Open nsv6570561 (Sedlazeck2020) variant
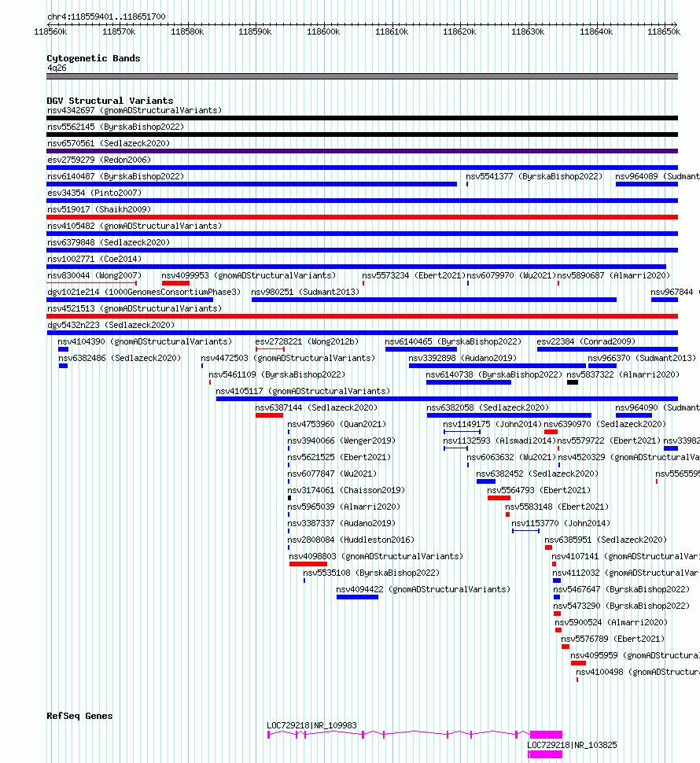The image size is (700, 763). [x=109, y=143]
